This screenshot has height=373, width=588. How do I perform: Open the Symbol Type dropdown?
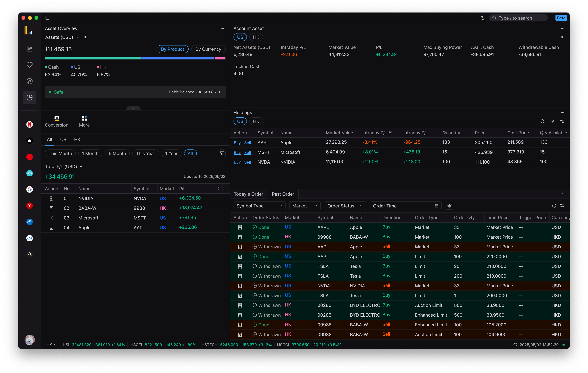(259, 206)
